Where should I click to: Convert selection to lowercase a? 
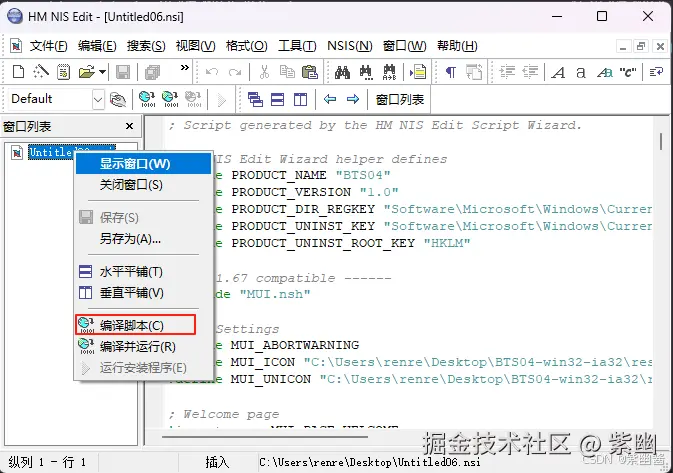point(581,73)
